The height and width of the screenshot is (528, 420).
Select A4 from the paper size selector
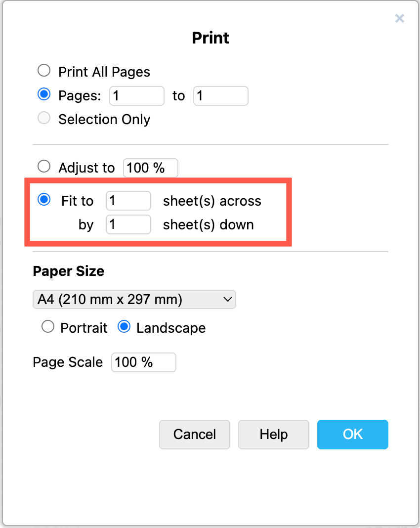coord(134,299)
